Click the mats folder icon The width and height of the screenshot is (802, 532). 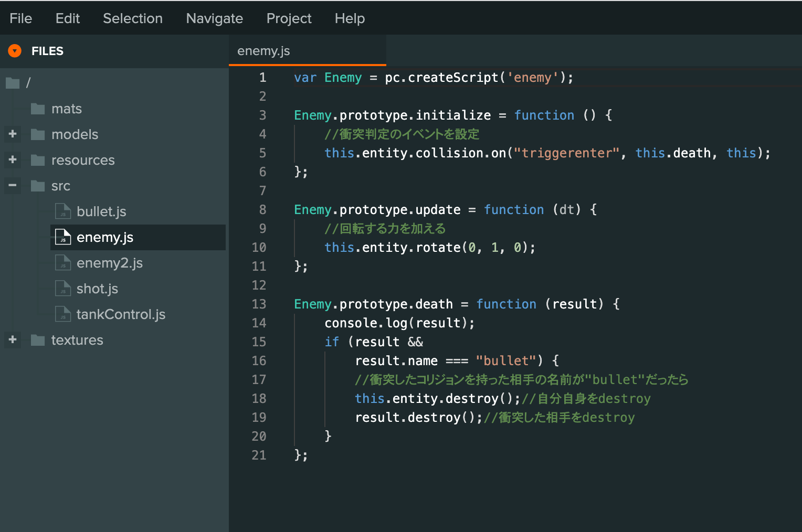(38, 109)
